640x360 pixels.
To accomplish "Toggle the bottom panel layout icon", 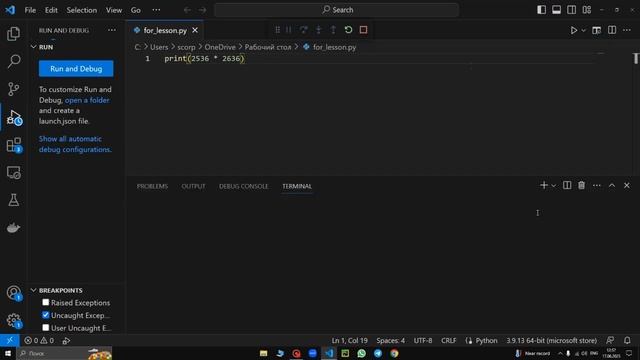I will (556, 10).
